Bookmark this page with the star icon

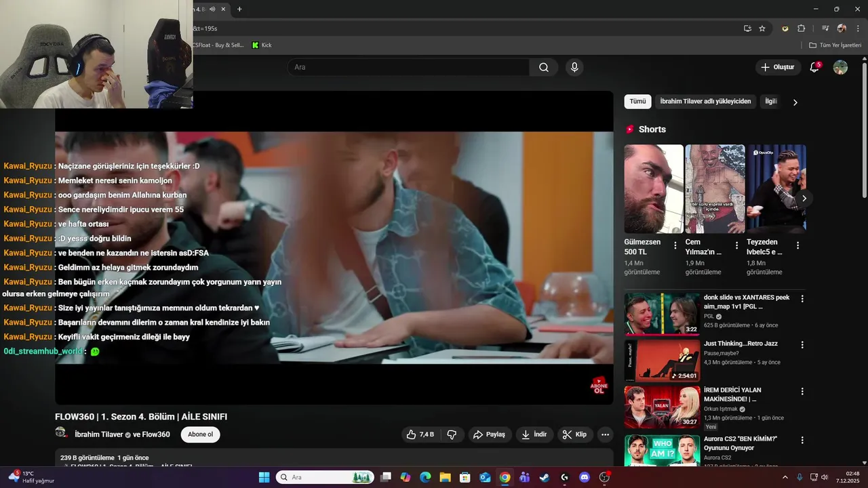coord(762,28)
